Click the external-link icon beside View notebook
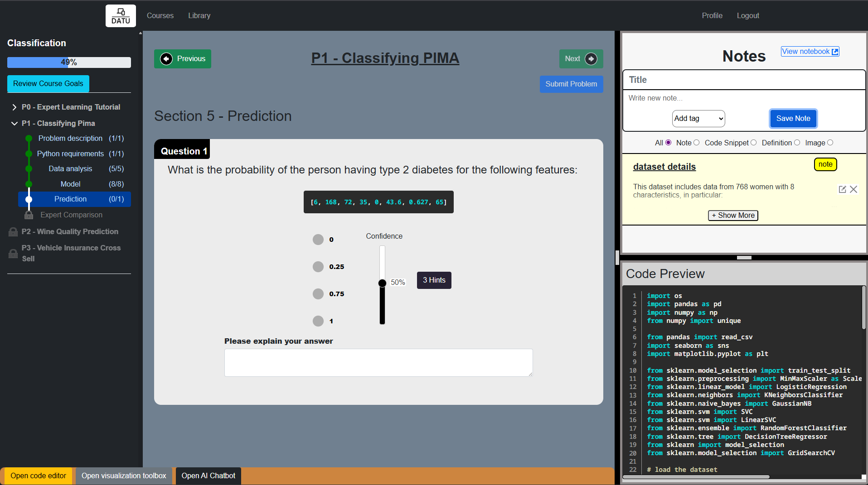Image resolution: width=868 pixels, height=485 pixels. point(834,51)
